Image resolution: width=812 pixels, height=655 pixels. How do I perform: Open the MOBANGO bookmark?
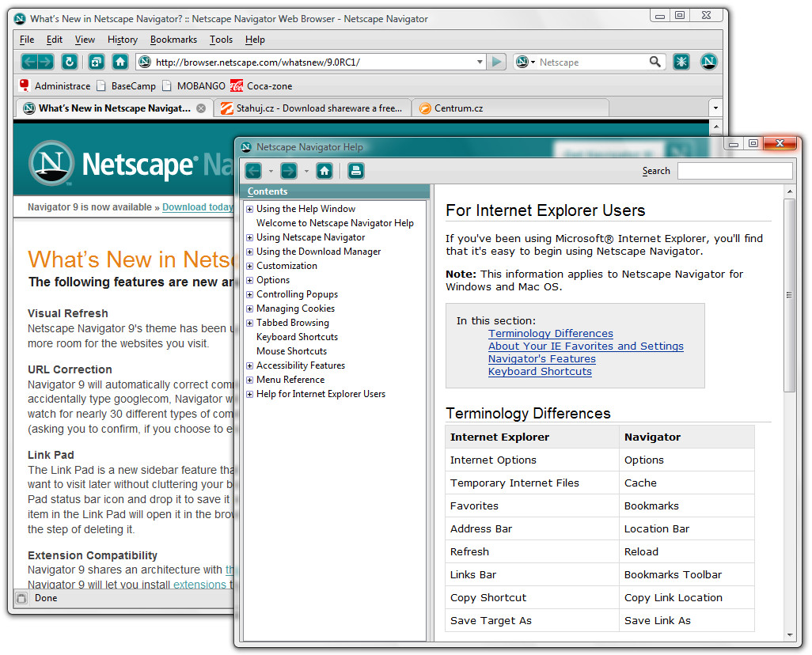pyautogui.click(x=194, y=86)
